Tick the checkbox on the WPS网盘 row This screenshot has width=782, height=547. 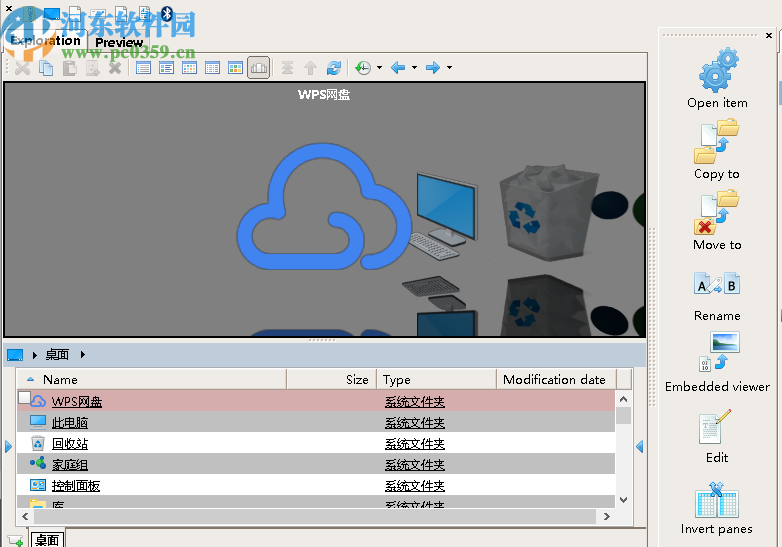24,397
